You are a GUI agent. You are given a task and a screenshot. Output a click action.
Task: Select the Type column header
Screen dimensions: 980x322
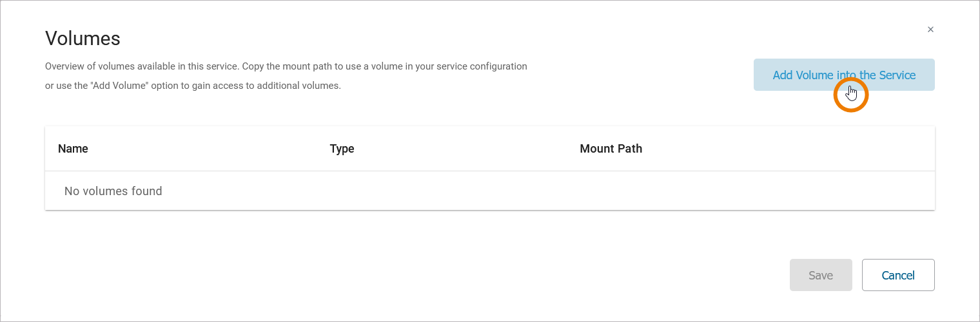point(342,149)
